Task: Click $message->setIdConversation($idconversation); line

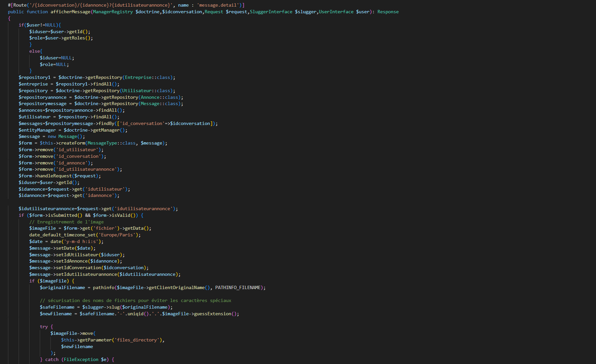Action: [x=89, y=268]
